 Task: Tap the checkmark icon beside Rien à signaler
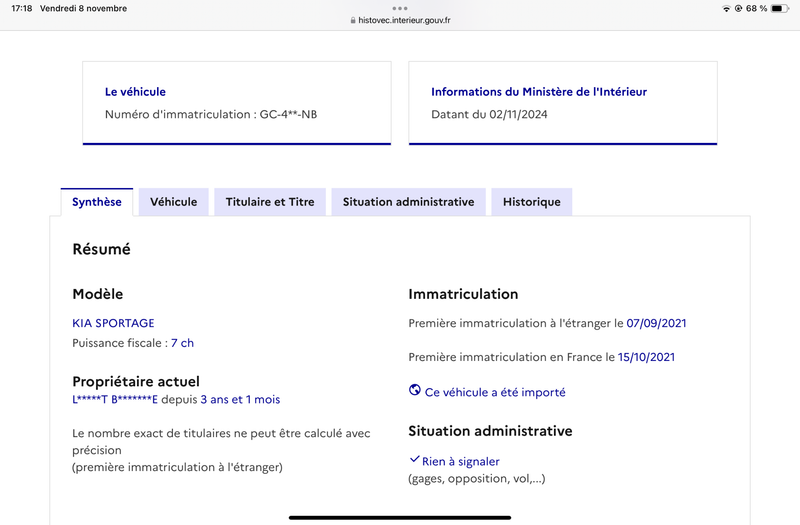click(414, 459)
